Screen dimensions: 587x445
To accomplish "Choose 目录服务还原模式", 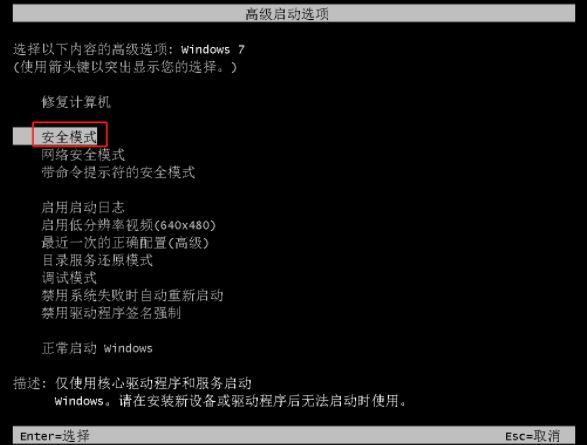I will pos(97,260).
